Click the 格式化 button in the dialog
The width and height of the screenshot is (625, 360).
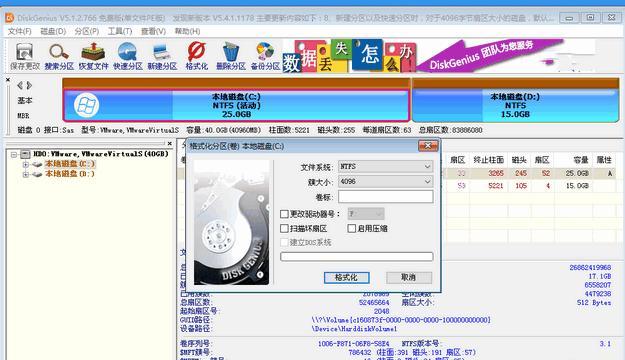click(x=346, y=277)
